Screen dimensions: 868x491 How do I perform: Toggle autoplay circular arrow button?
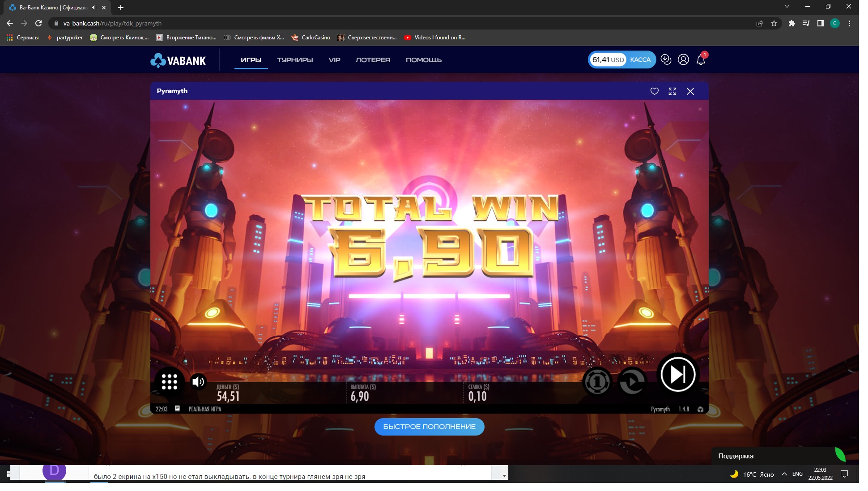[x=632, y=381]
